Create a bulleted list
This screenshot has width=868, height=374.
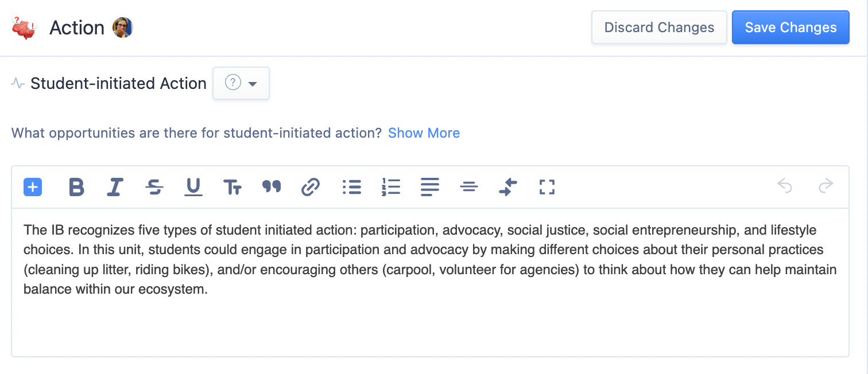(x=351, y=187)
